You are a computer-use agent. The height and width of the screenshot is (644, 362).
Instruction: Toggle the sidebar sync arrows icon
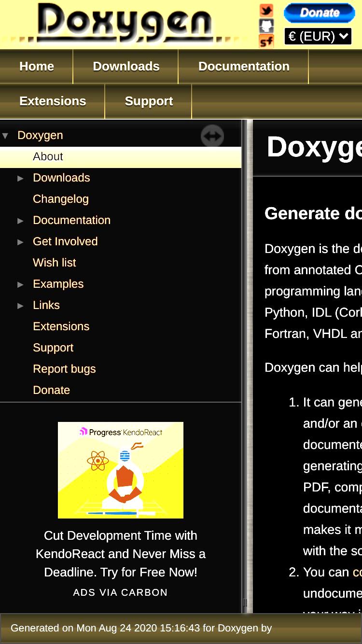click(212, 136)
